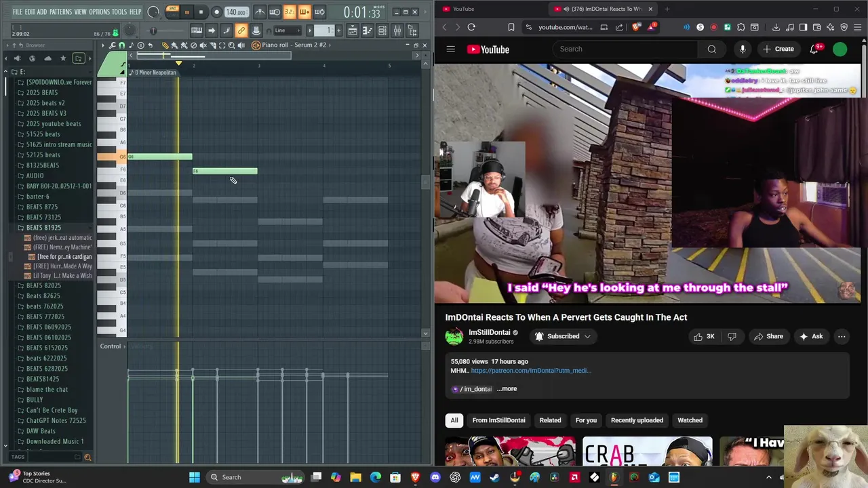Like the video with 3K likes

pos(704,336)
